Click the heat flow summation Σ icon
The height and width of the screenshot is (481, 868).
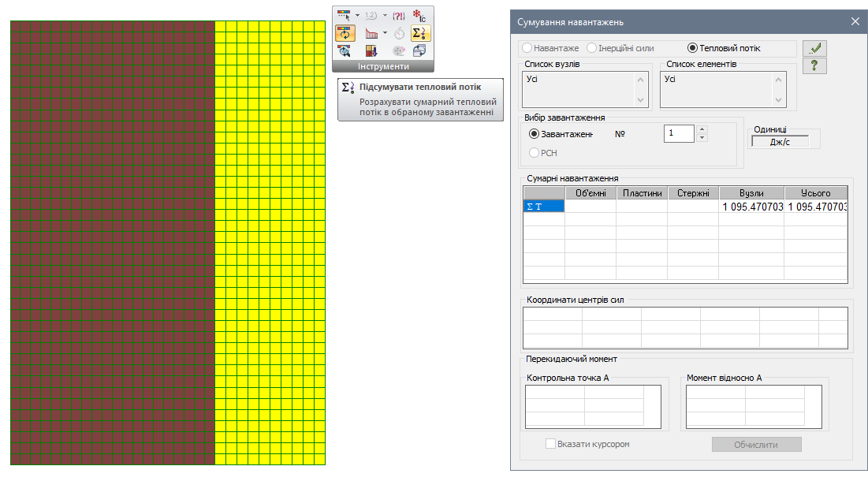click(x=421, y=33)
